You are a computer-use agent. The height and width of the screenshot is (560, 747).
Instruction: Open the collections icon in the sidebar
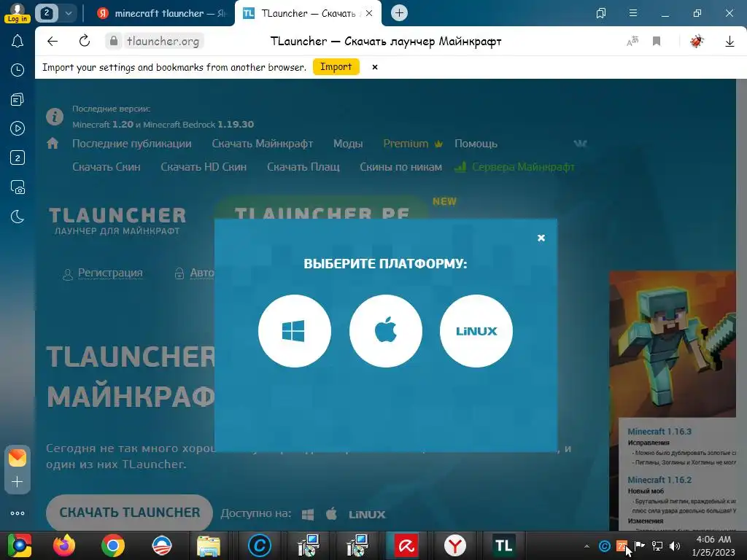click(x=18, y=99)
